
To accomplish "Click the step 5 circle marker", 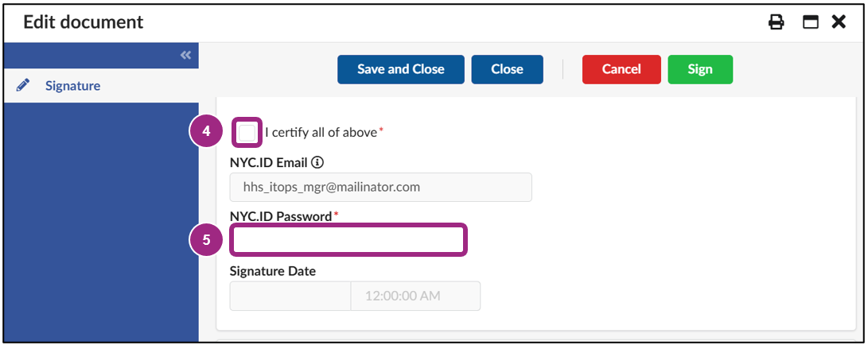I will [x=206, y=240].
